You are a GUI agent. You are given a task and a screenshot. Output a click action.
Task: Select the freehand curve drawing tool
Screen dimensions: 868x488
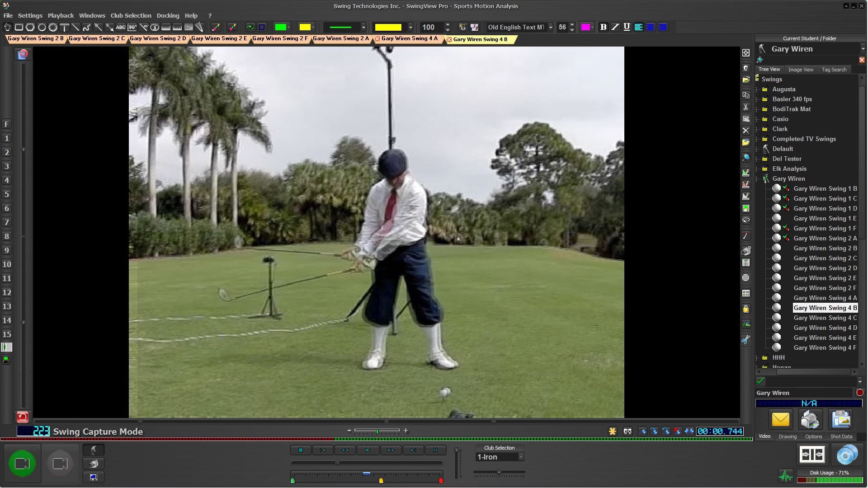(x=87, y=27)
